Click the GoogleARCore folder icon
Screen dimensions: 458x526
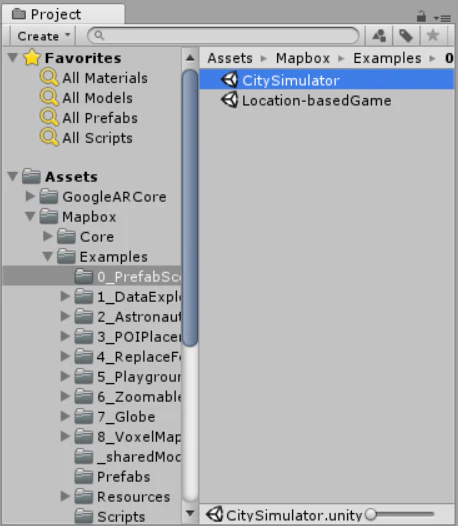pos(49,196)
